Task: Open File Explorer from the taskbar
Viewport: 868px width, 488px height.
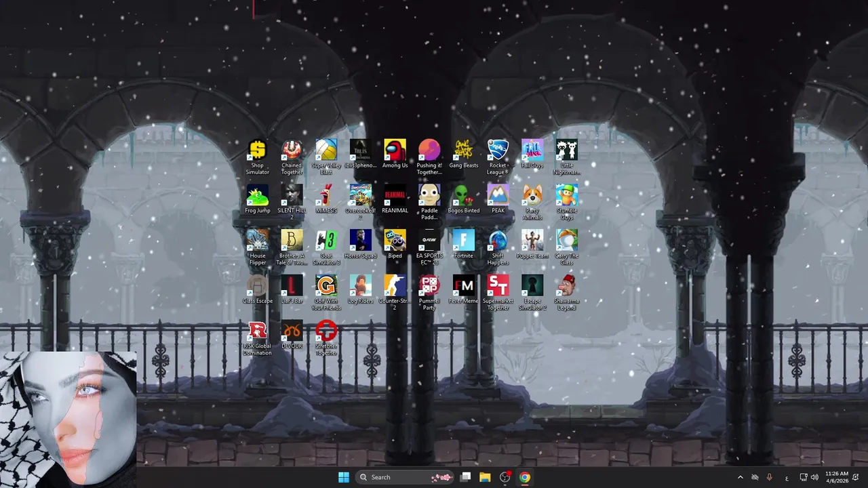Action: (485, 477)
